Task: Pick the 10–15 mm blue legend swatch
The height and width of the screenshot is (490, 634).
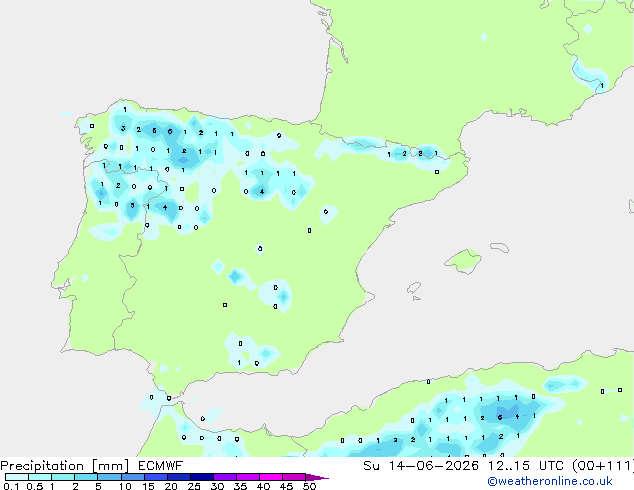Action: (x=132, y=477)
